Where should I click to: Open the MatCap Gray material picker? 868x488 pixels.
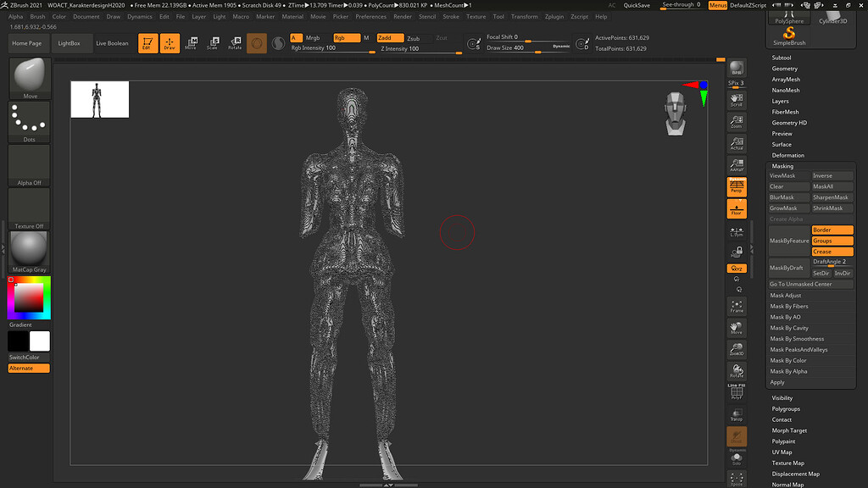tap(30, 252)
